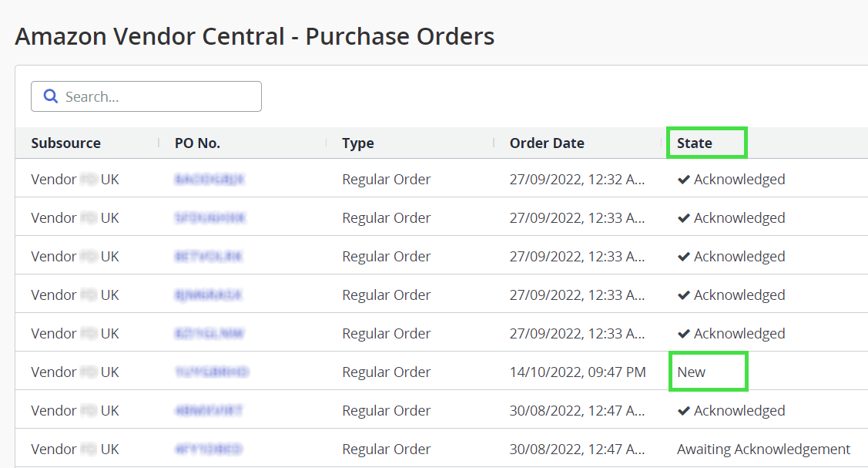Click the divider between PO No. and Type
868x468 pixels.
(326, 143)
